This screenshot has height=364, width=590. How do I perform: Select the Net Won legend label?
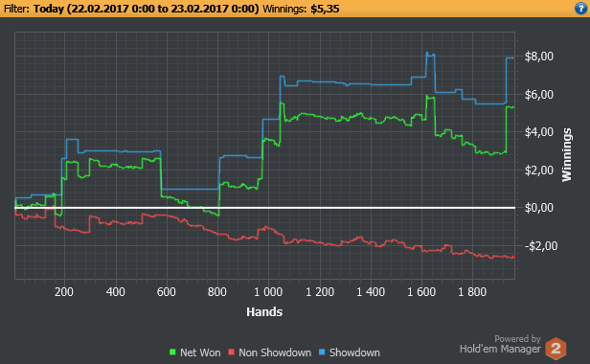[x=200, y=353]
